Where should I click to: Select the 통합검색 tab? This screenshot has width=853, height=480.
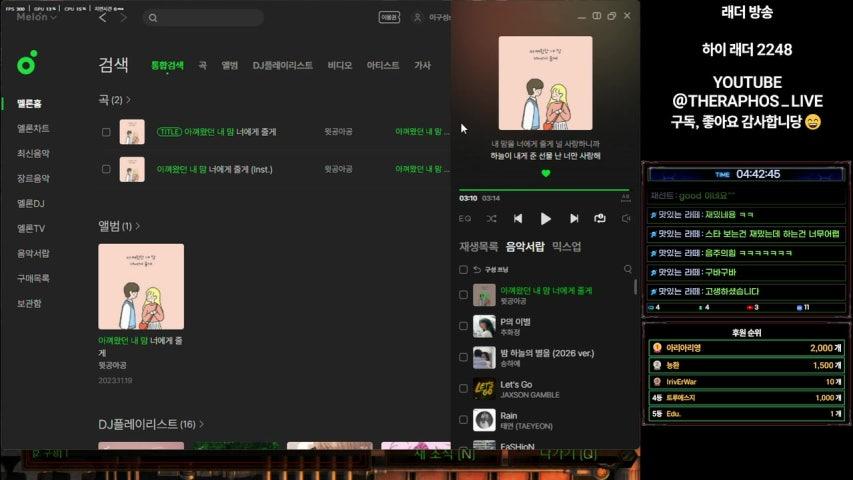167,65
